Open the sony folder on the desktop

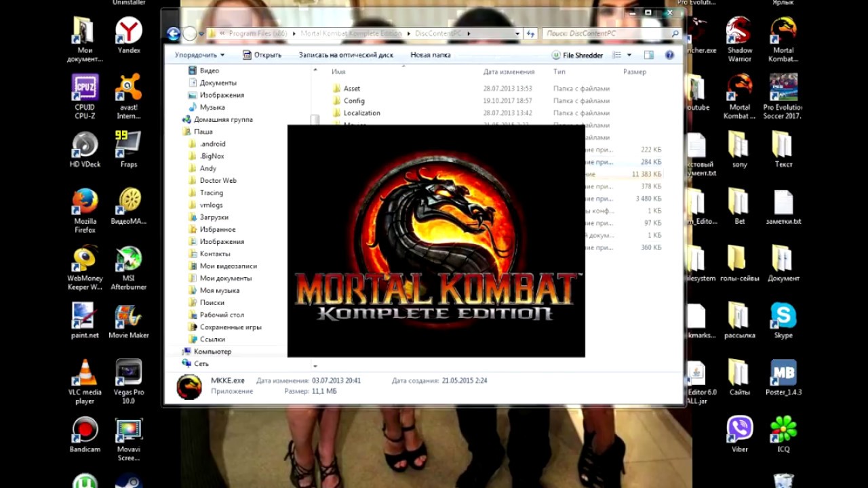click(739, 150)
